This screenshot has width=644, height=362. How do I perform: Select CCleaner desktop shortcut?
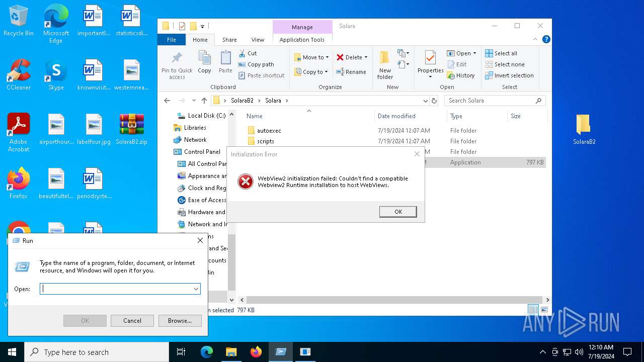(x=19, y=75)
